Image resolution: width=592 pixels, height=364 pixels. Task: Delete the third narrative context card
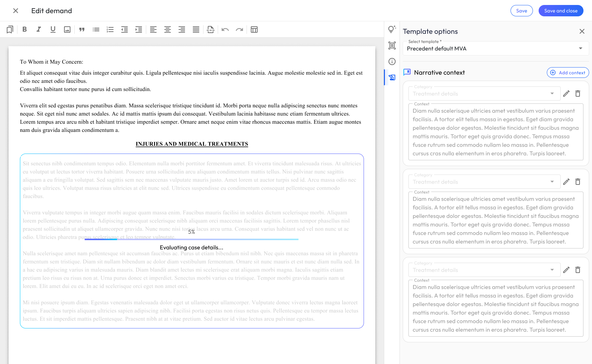[578, 270]
